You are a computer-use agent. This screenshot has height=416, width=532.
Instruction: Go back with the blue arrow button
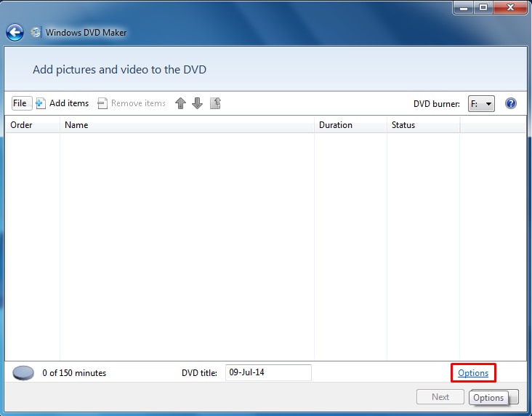point(15,33)
